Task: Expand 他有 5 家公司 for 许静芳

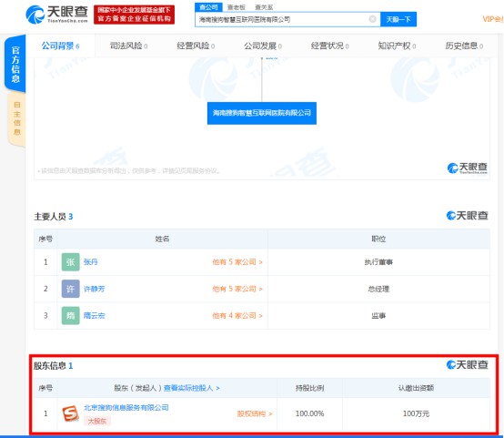Action: point(237,289)
